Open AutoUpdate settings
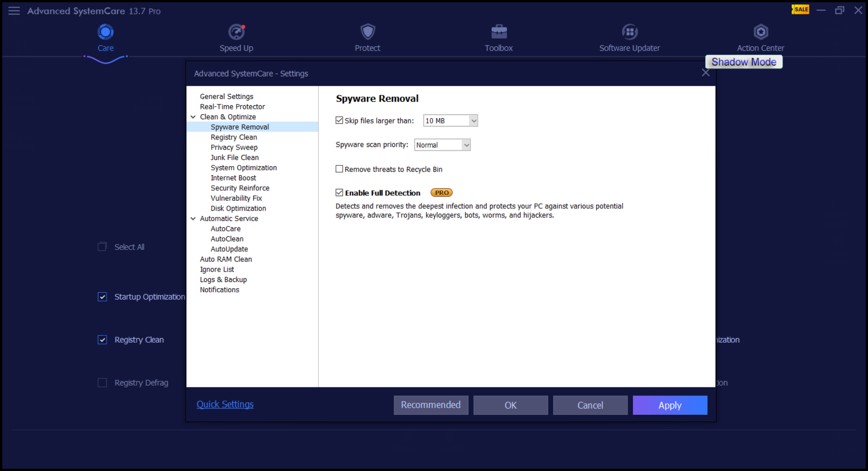This screenshot has width=868, height=471. pyautogui.click(x=229, y=249)
